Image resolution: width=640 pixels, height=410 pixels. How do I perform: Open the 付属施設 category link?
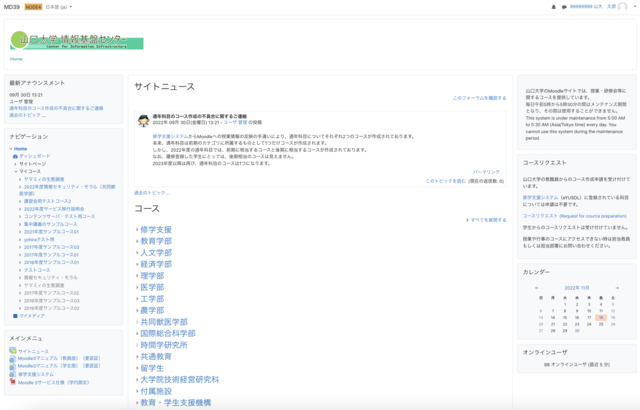tap(156, 391)
